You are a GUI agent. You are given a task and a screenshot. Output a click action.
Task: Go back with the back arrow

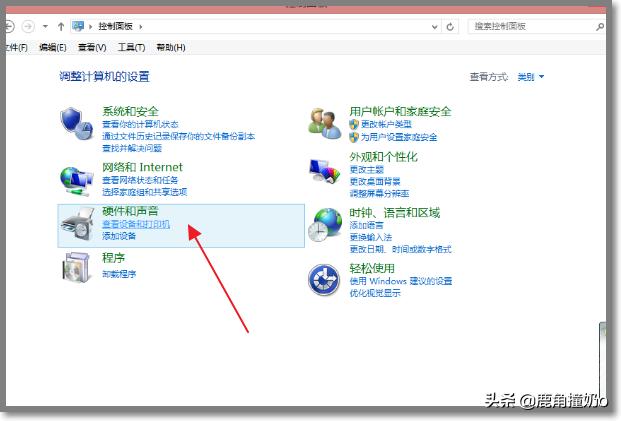(10, 27)
